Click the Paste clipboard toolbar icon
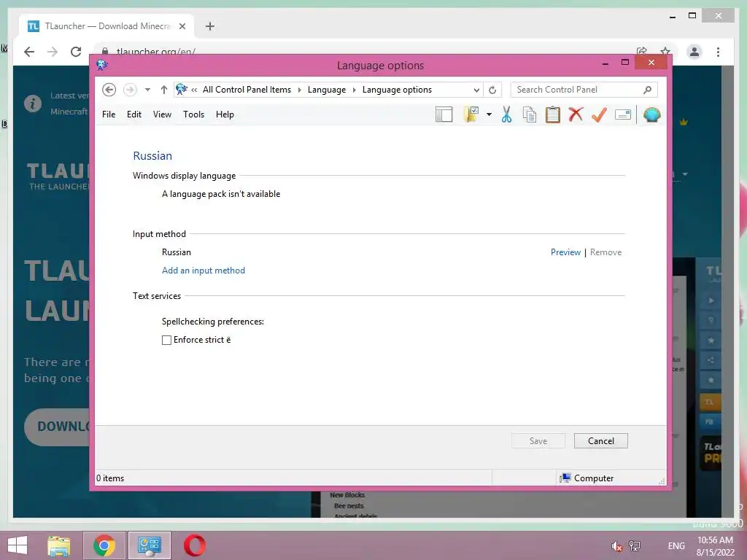 point(553,114)
